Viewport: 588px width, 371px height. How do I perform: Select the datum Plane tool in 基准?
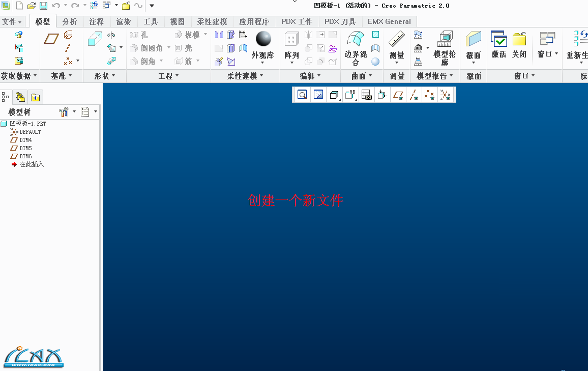[x=51, y=39]
